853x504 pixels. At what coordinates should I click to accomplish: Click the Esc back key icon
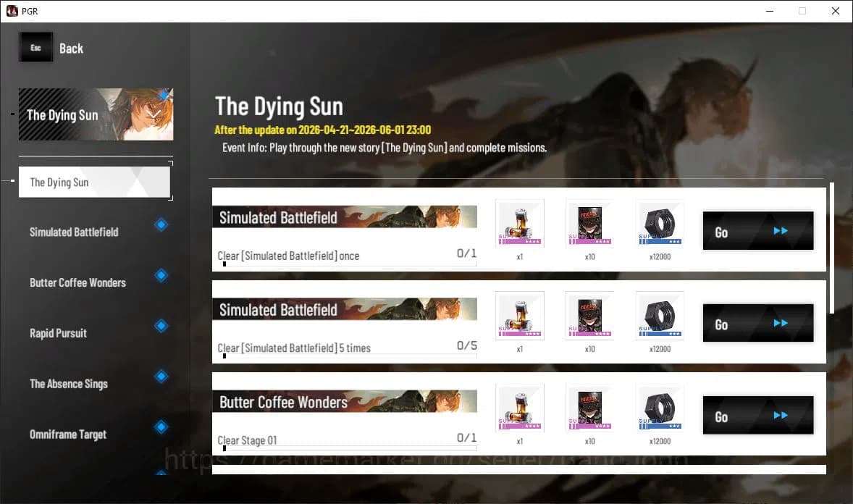[x=35, y=48]
